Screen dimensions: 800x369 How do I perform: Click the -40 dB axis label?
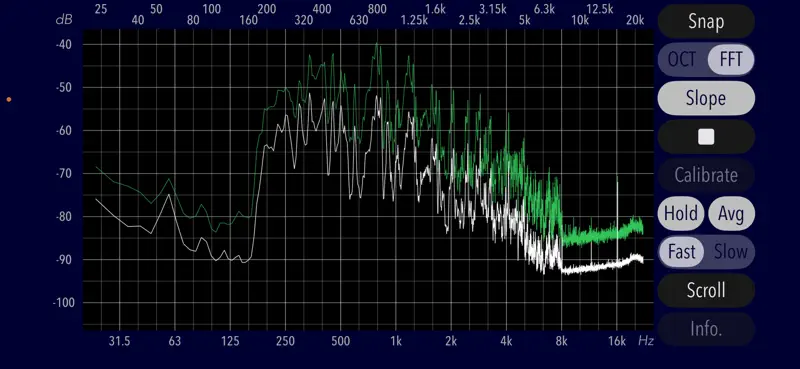pos(63,44)
